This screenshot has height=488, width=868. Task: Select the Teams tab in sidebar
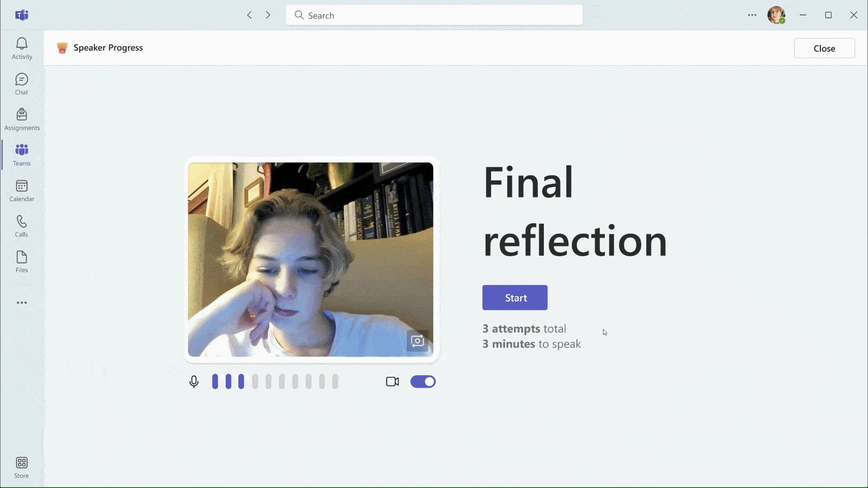coord(22,155)
